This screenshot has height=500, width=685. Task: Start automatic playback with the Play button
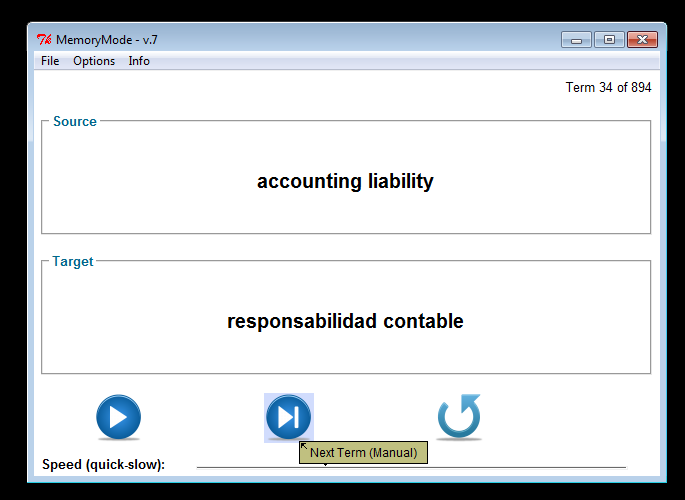tap(118, 417)
